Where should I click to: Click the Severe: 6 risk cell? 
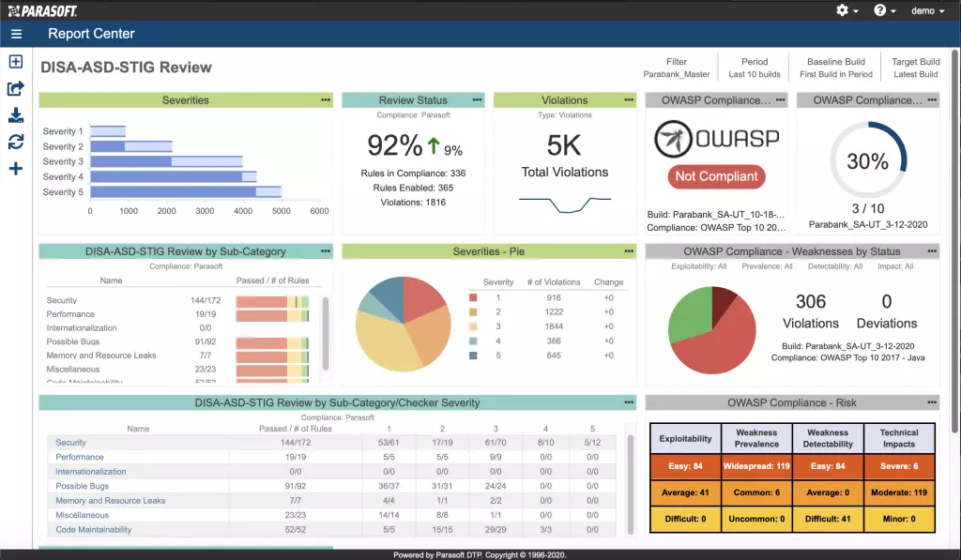point(899,466)
